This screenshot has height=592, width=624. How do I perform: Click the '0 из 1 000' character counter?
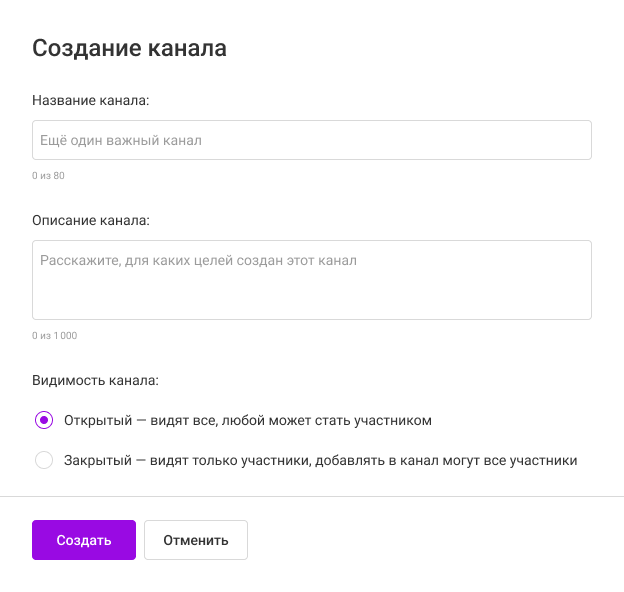[54, 336]
